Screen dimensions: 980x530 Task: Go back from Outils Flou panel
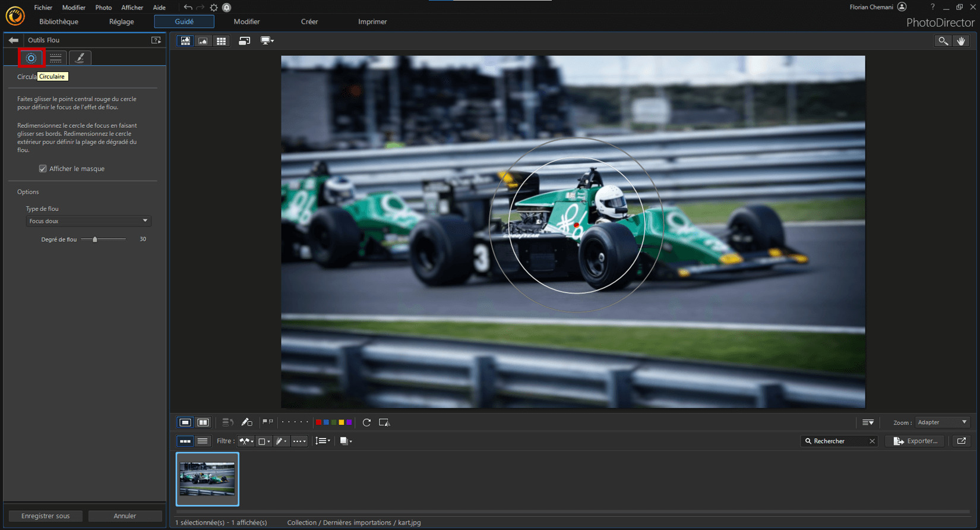[13, 40]
